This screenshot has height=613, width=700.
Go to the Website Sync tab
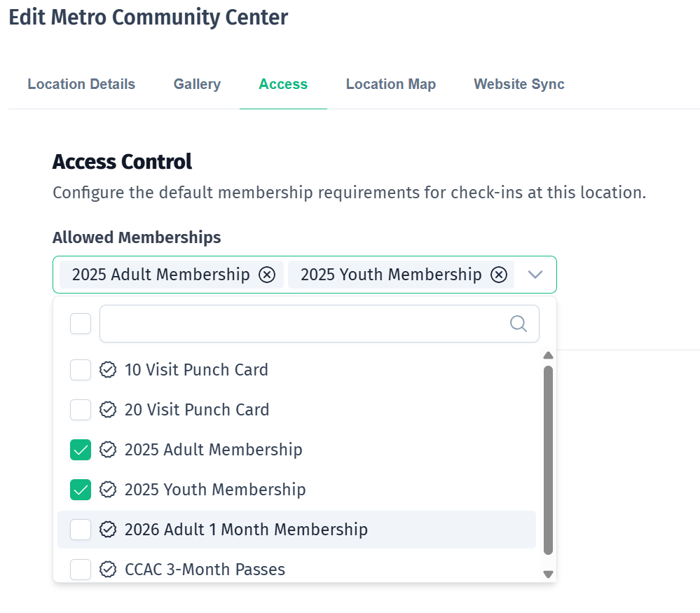pyautogui.click(x=519, y=84)
